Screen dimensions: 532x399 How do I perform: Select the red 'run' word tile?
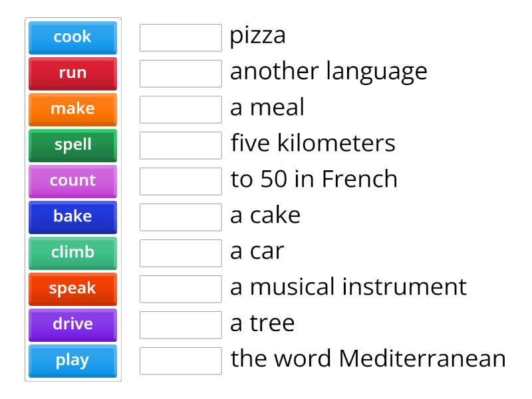tap(72, 73)
